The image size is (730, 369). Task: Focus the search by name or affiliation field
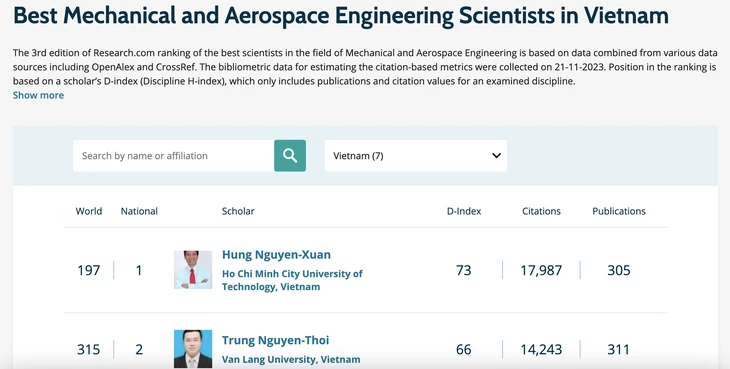(x=174, y=155)
